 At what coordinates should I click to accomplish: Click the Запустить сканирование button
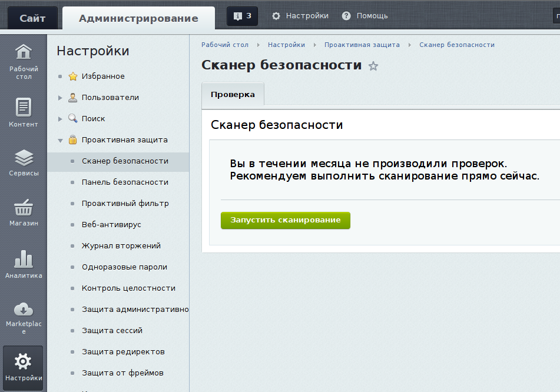pyautogui.click(x=286, y=220)
